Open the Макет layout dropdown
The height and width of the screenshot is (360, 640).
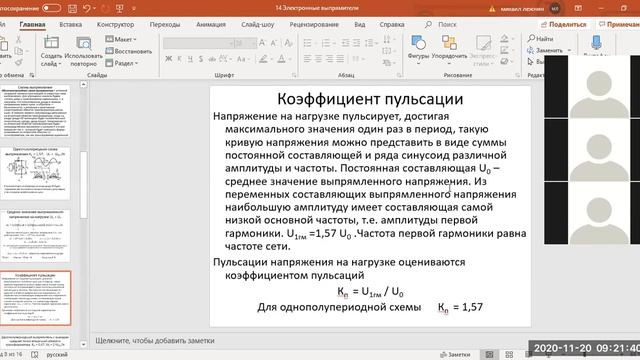tap(121, 39)
